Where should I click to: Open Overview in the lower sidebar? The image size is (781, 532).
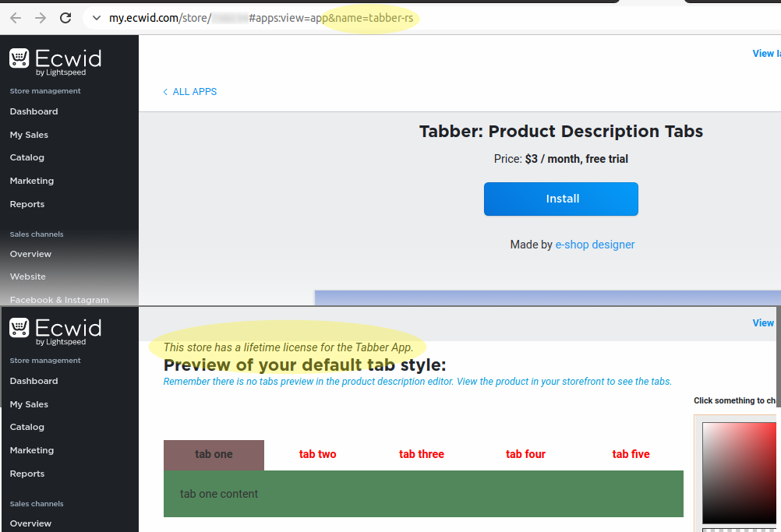pos(30,523)
